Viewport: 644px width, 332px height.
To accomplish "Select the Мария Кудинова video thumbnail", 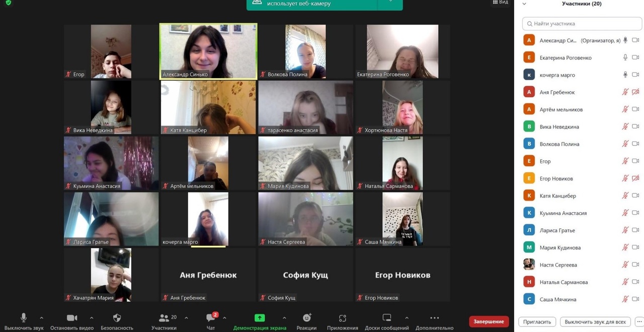I will [x=305, y=163].
